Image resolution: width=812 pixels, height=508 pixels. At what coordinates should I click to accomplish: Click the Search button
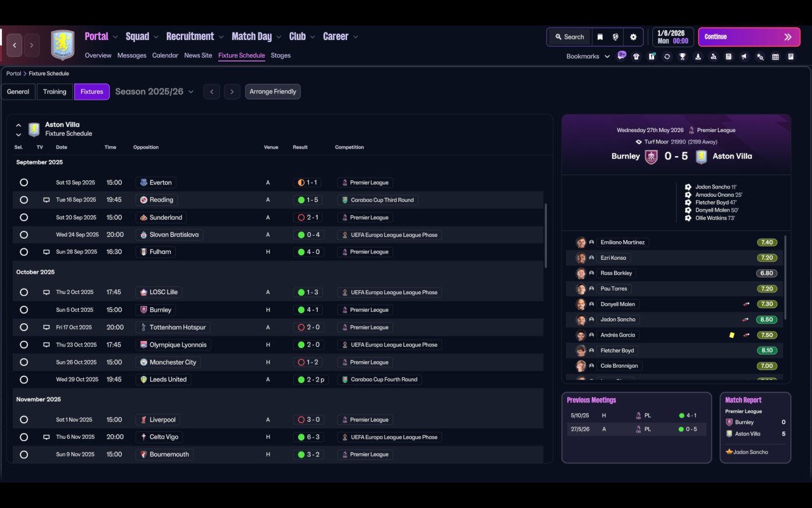pos(569,37)
